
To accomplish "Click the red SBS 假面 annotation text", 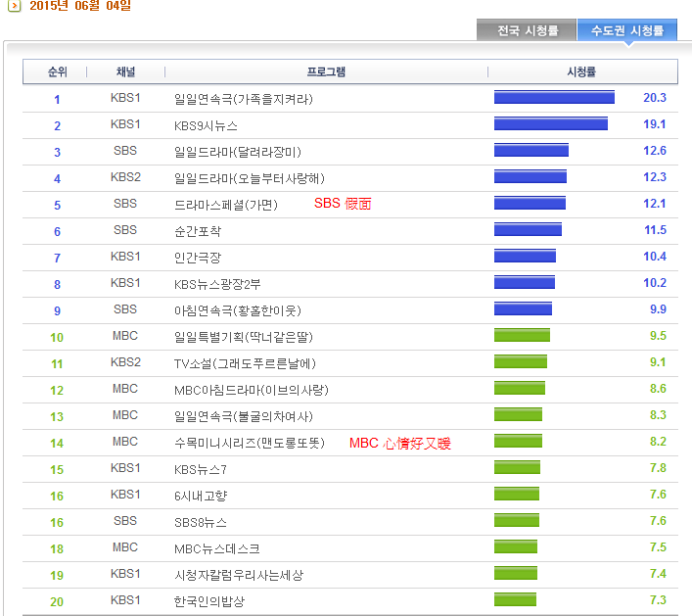I will click(x=343, y=203).
